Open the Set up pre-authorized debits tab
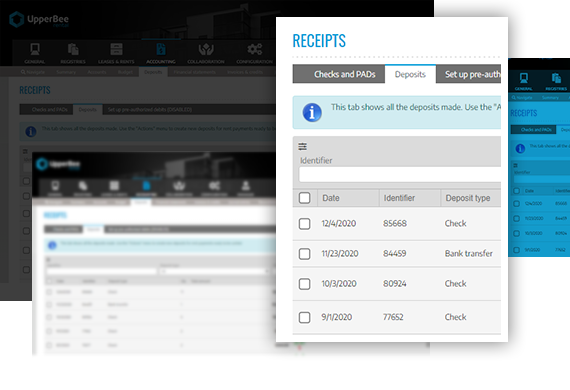 pyautogui.click(x=469, y=74)
